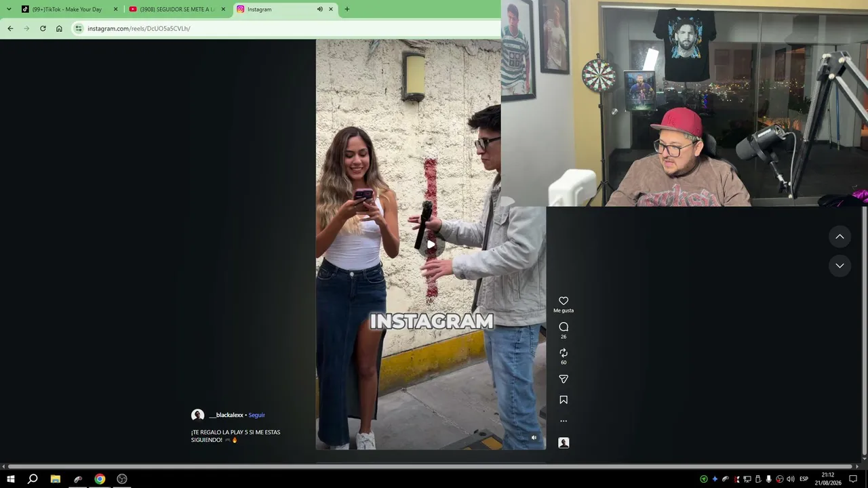Open the browser home page
The width and height of the screenshot is (868, 488).
59,28
